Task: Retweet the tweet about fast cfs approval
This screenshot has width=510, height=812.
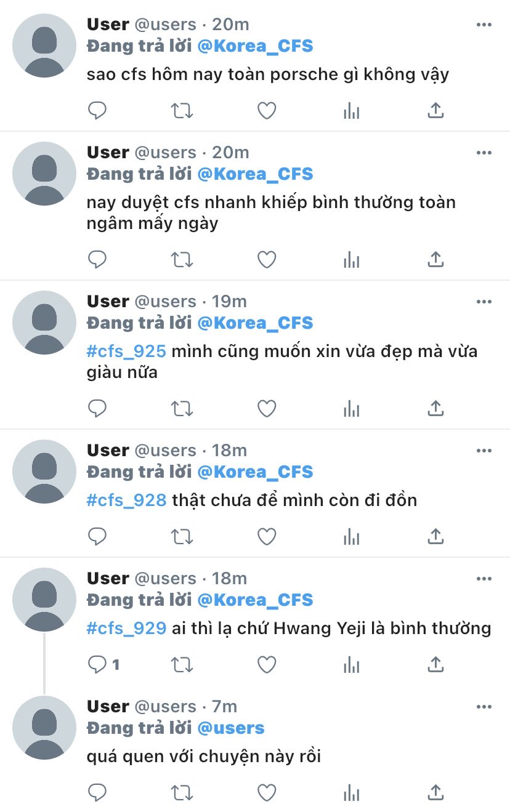Action: 182,260
